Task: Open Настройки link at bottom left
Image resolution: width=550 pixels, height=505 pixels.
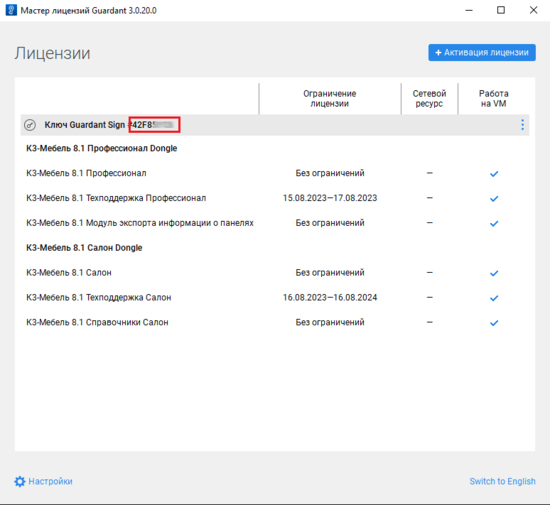Action: [50, 481]
